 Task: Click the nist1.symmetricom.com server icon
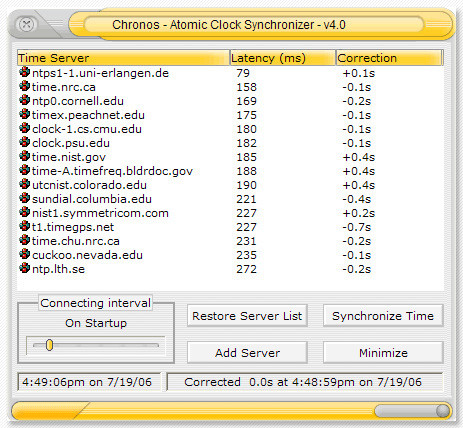pyautogui.click(x=25, y=212)
